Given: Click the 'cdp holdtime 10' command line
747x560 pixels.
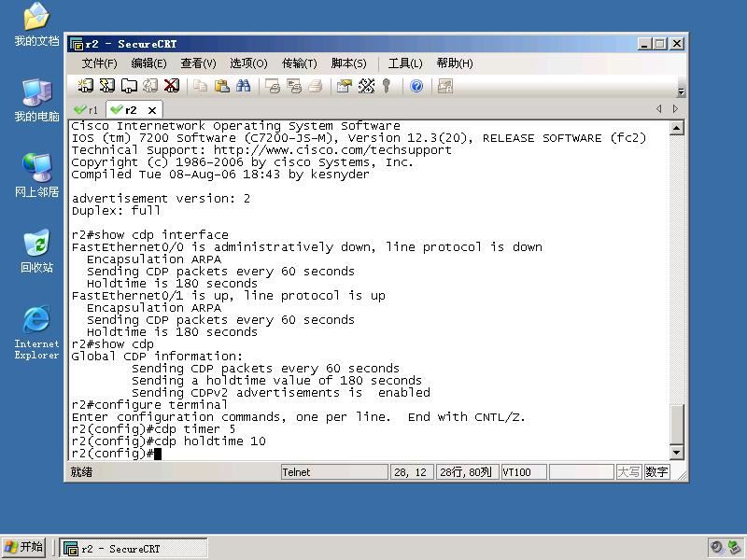Looking at the screenshot, I should tap(169, 441).
